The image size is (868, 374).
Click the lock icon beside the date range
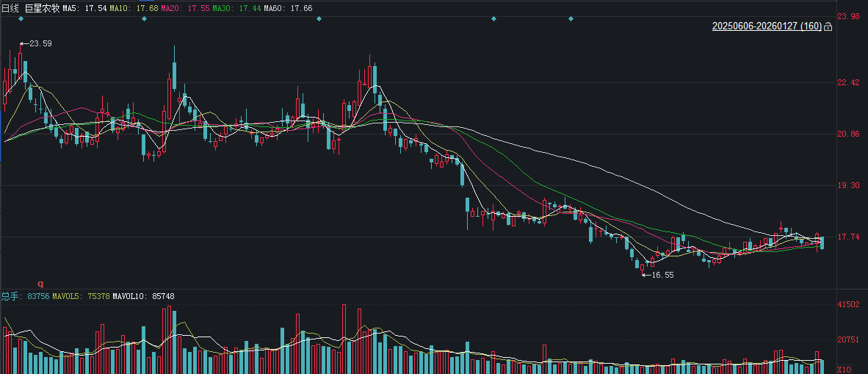828,27
